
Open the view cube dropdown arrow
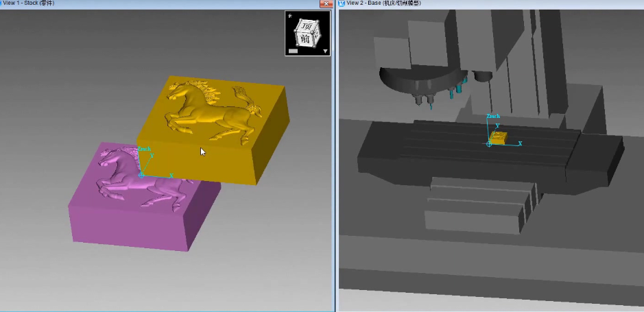(325, 51)
